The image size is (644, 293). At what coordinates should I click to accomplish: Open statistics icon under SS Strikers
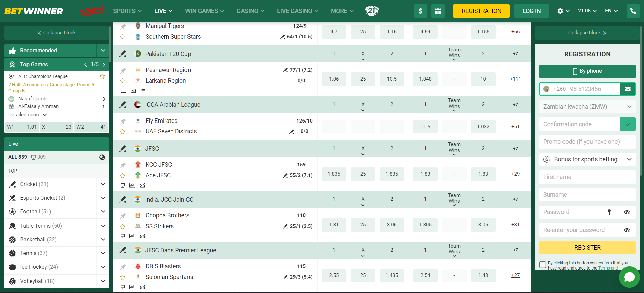[132, 236]
